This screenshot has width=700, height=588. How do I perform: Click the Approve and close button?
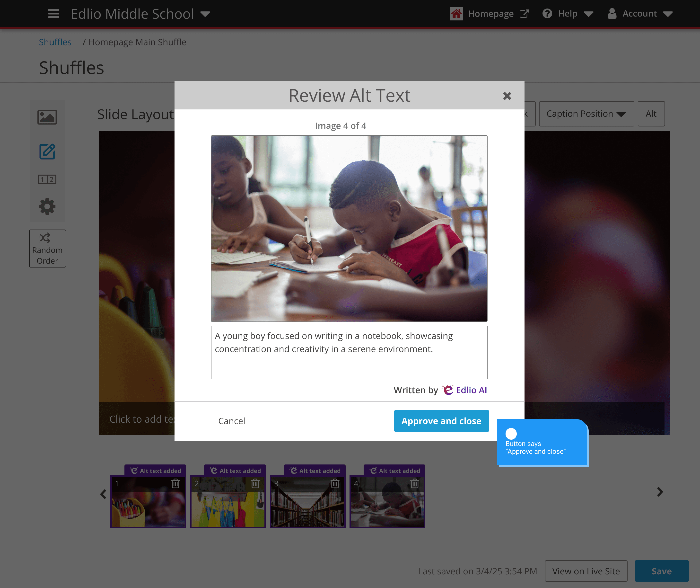point(441,421)
